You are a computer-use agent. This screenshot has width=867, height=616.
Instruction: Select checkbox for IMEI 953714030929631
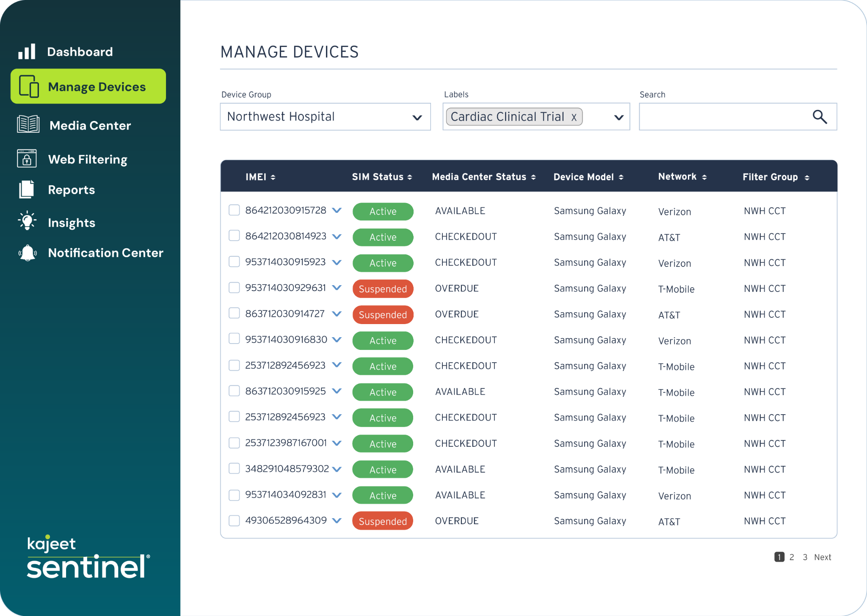click(x=234, y=288)
